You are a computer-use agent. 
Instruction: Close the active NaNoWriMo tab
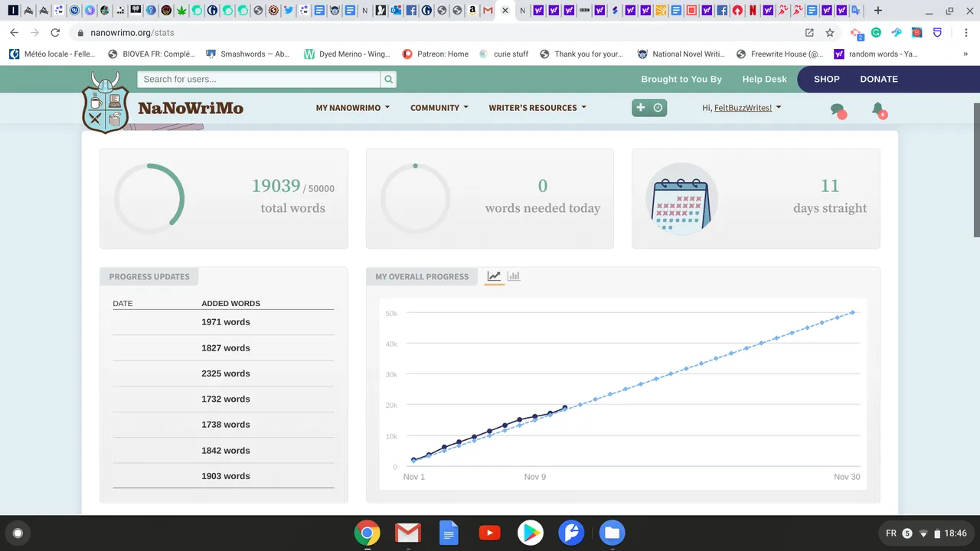(x=505, y=11)
